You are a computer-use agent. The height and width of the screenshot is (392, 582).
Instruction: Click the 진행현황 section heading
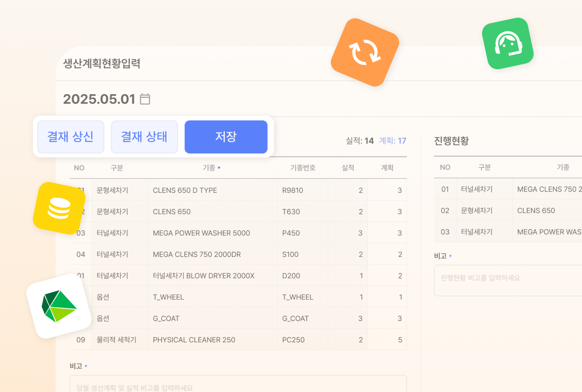click(451, 141)
